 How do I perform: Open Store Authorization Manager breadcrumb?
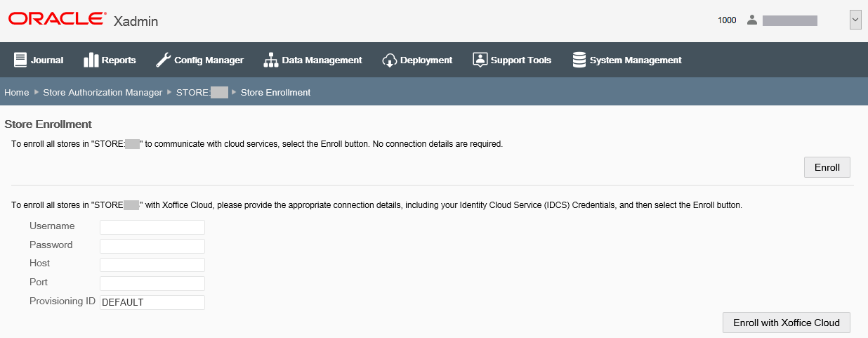[x=103, y=92]
